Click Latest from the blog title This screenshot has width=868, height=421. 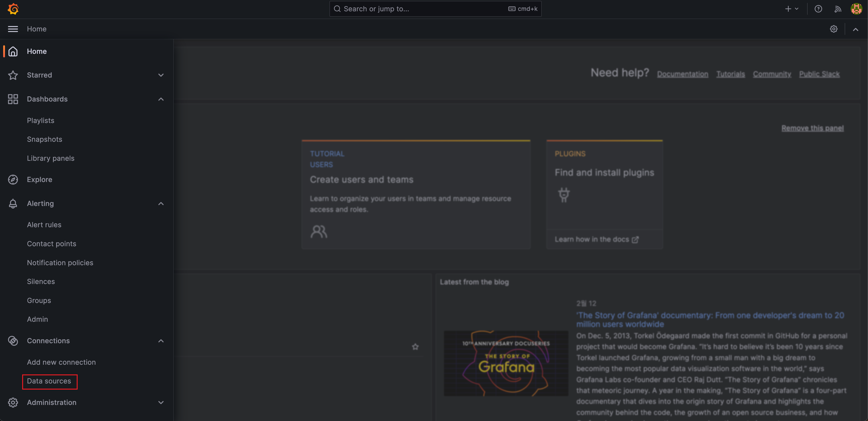click(474, 282)
